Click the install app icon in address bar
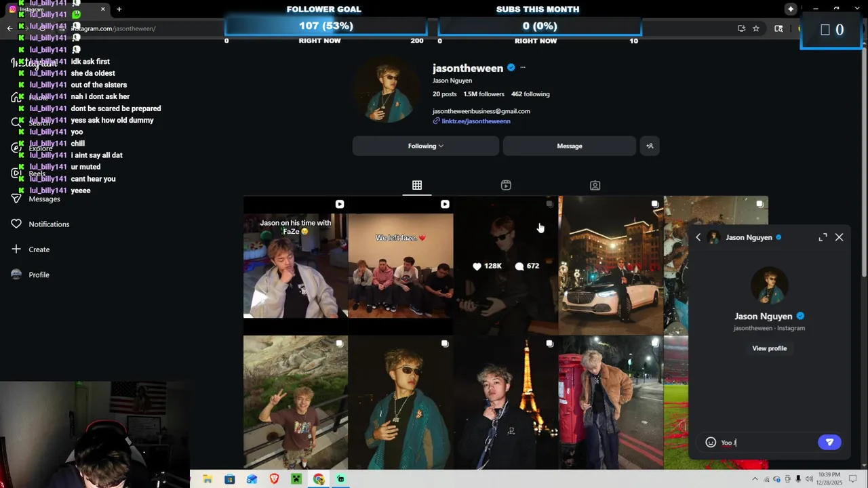 point(741,28)
